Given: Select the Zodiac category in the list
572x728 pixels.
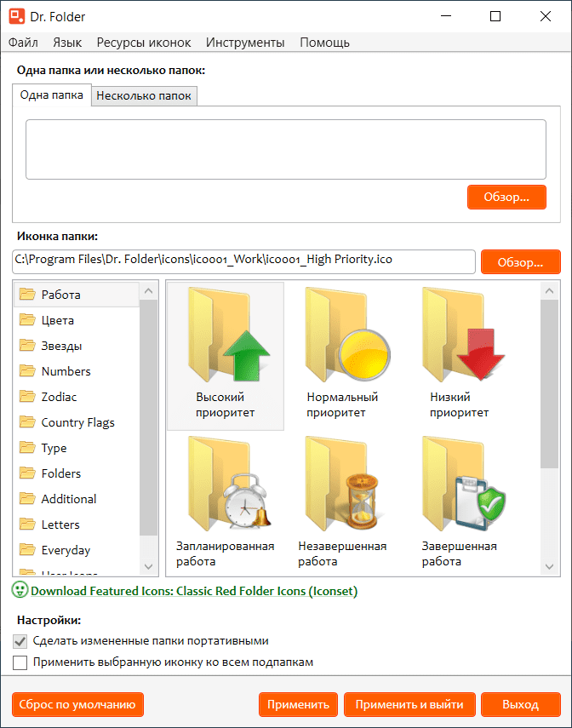Looking at the screenshot, I should coord(58,397).
